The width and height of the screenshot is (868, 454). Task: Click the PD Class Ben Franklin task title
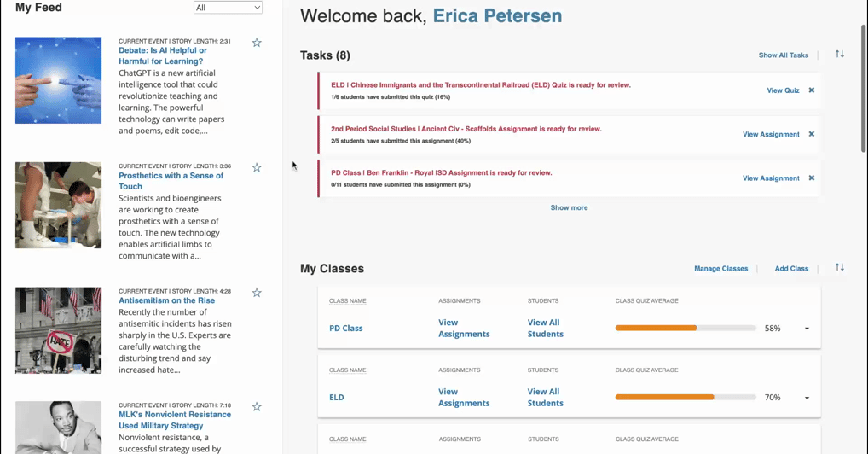pos(441,173)
